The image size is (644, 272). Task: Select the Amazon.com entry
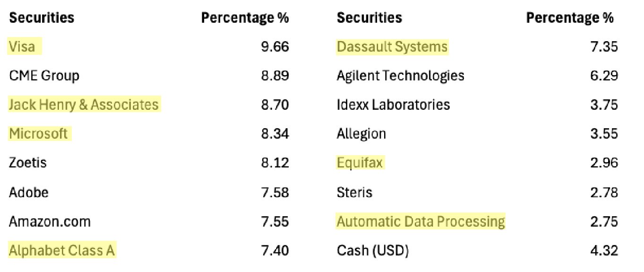pyautogui.click(x=50, y=221)
